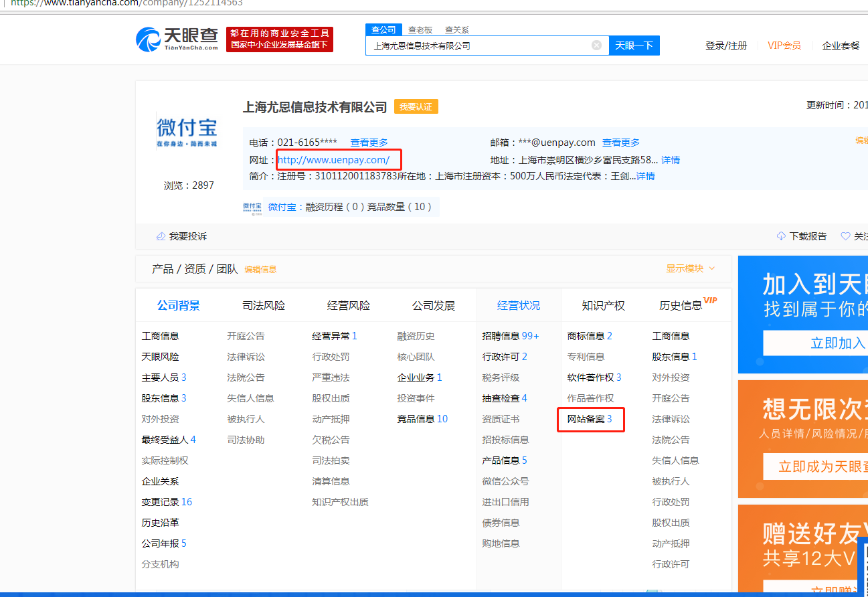
Task: Click the small 微付宝 brand icon
Action: click(x=252, y=207)
